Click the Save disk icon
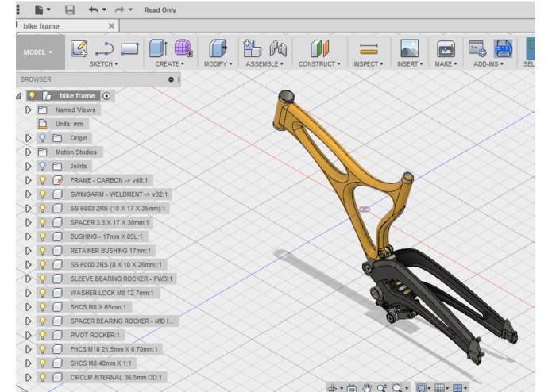 pyautogui.click(x=70, y=10)
